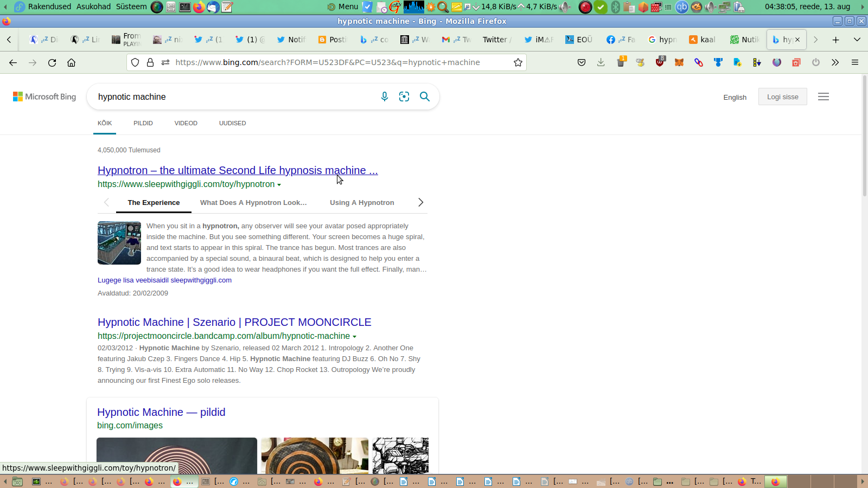This screenshot has height=488, width=868.
Task: Switch to the VIDEOD results tab
Action: [x=186, y=123]
